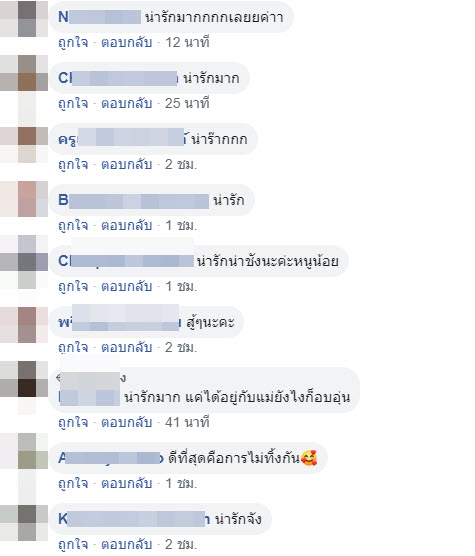Like the น่ารักจัง comment

73,545
